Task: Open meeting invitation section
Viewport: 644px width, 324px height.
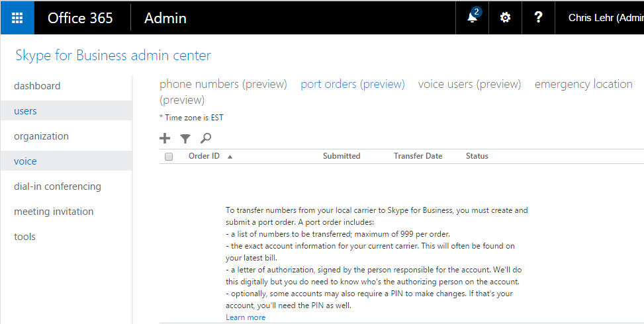Action: (x=54, y=212)
